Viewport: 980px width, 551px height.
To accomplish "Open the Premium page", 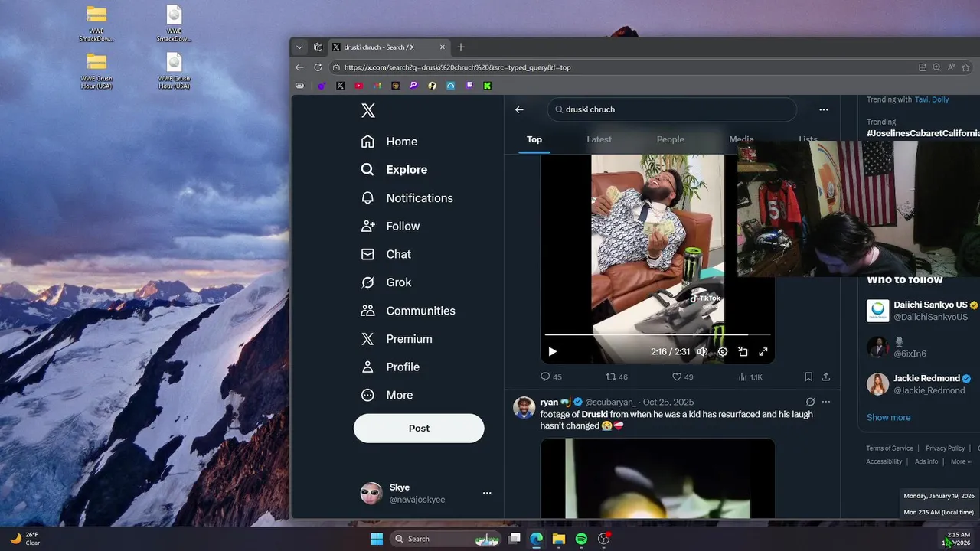I will coord(397,339).
